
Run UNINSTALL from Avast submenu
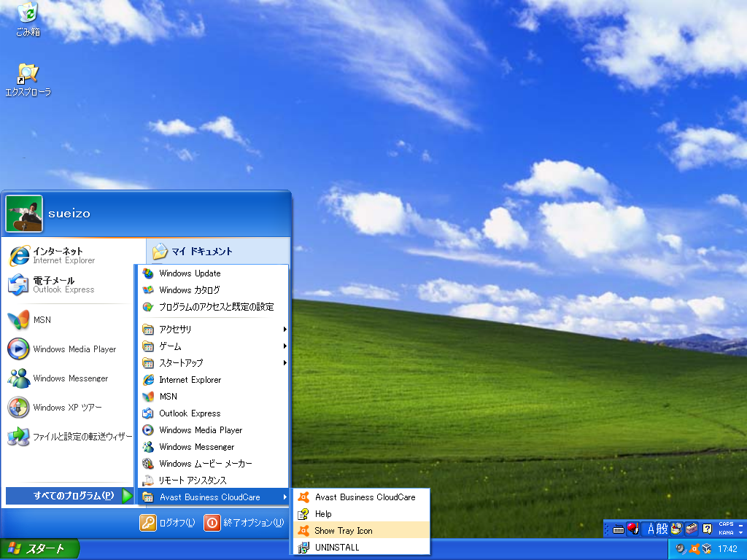[362, 547]
